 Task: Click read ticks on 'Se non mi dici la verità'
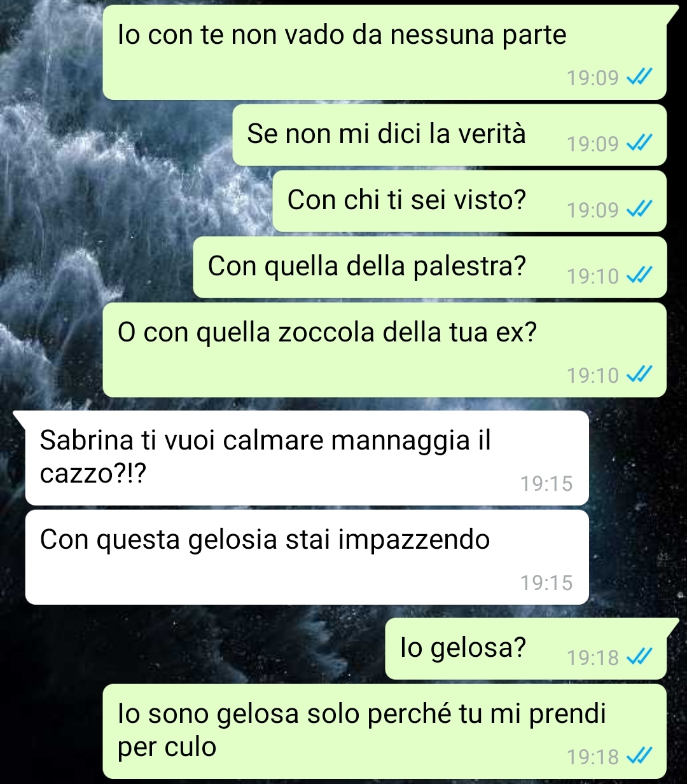tap(639, 144)
